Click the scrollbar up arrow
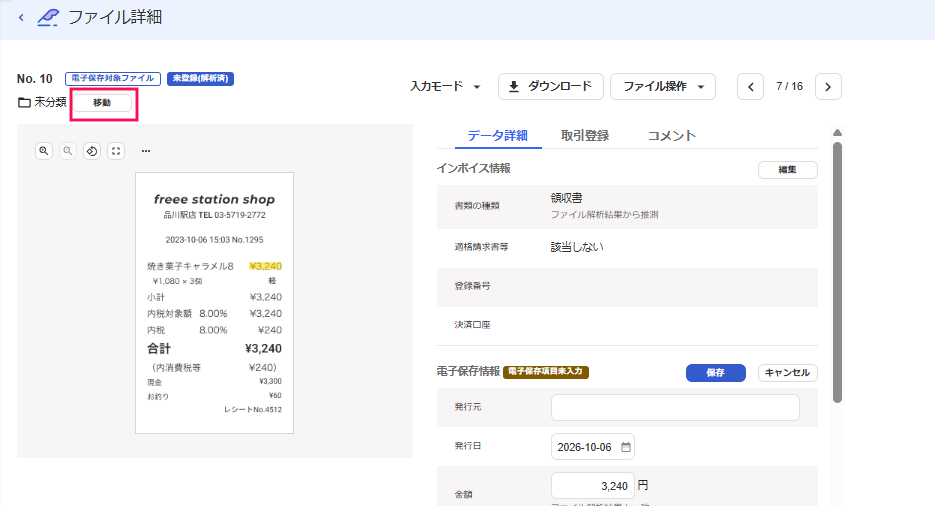The width and height of the screenshot is (935, 506). [837, 132]
